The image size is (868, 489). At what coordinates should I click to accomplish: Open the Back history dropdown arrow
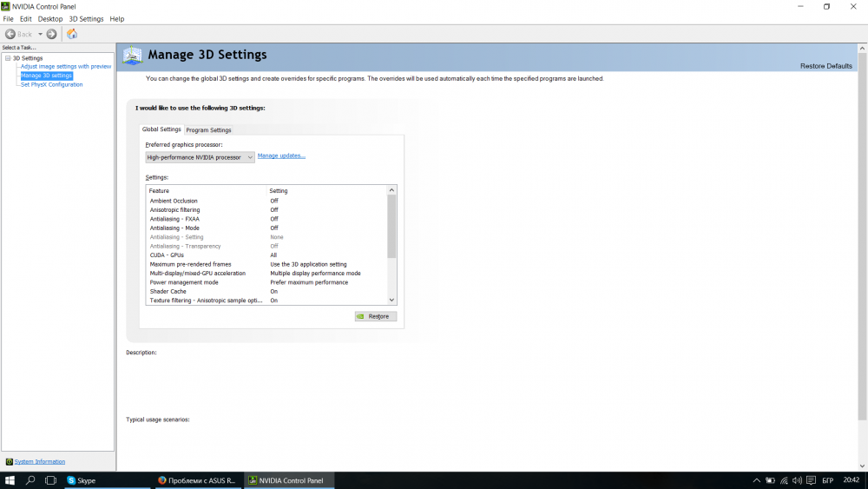(x=40, y=35)
